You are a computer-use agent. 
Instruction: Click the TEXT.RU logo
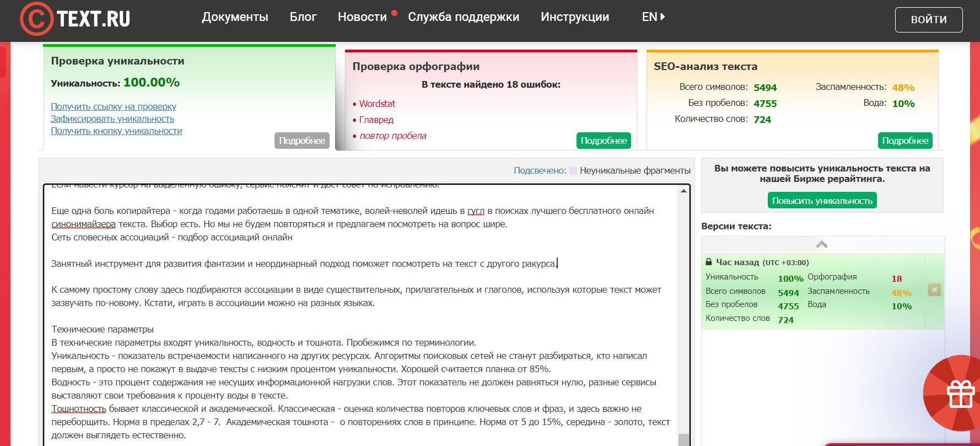pyautogui.click(x=75, y=19)
